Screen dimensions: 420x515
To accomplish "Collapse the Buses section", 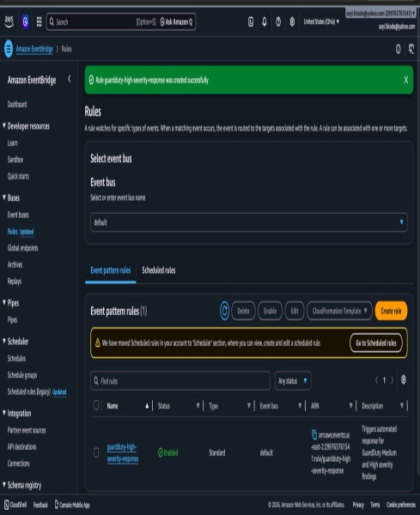I will tap(4, 197).
